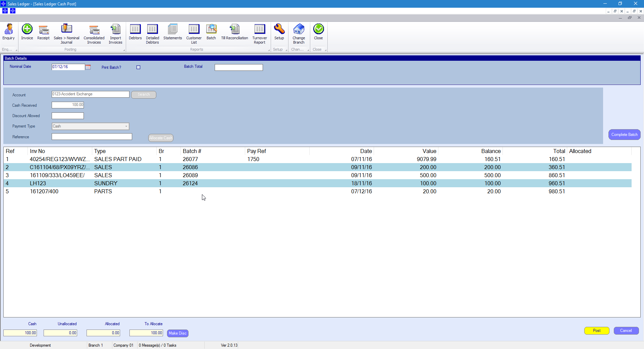The height and width of the screenshot is (349, 644).
Task: Click the 0 Message(s) / 0 Tasks indicator
Action: [157, 345]
